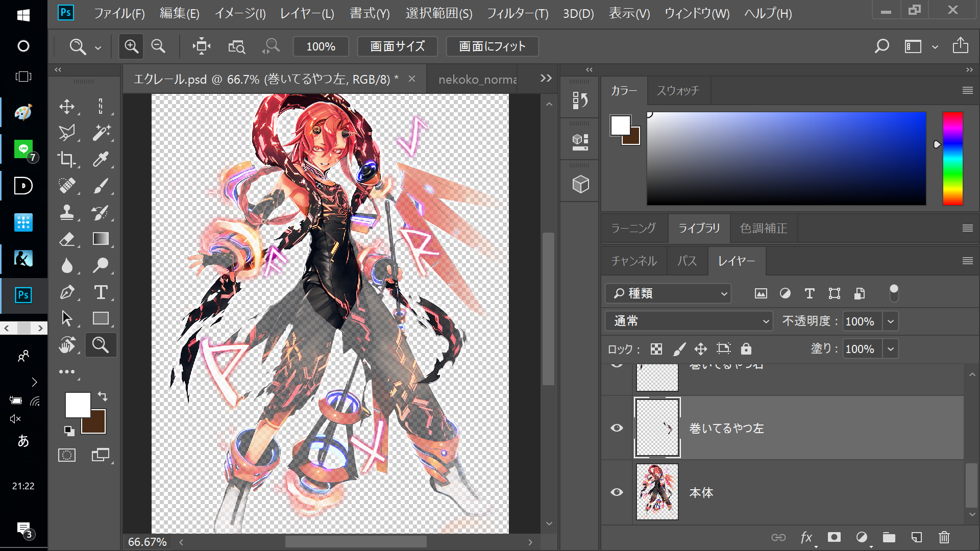Select the Brush tool
The image size is (980, 551).
pos(101,186)
